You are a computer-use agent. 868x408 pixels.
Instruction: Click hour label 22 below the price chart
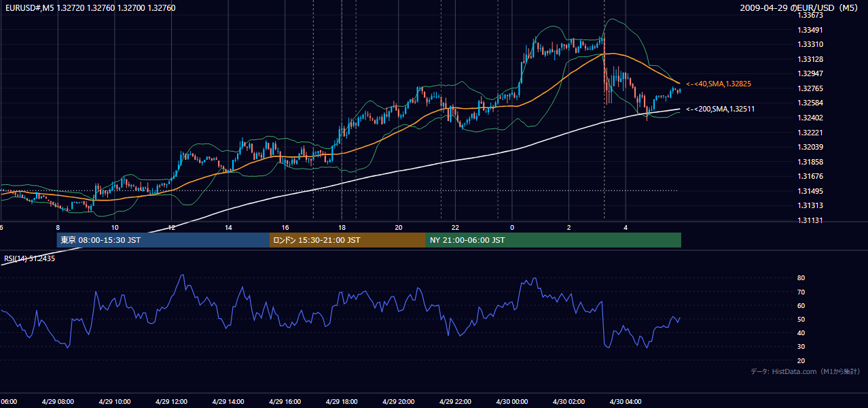pos(455,227)
